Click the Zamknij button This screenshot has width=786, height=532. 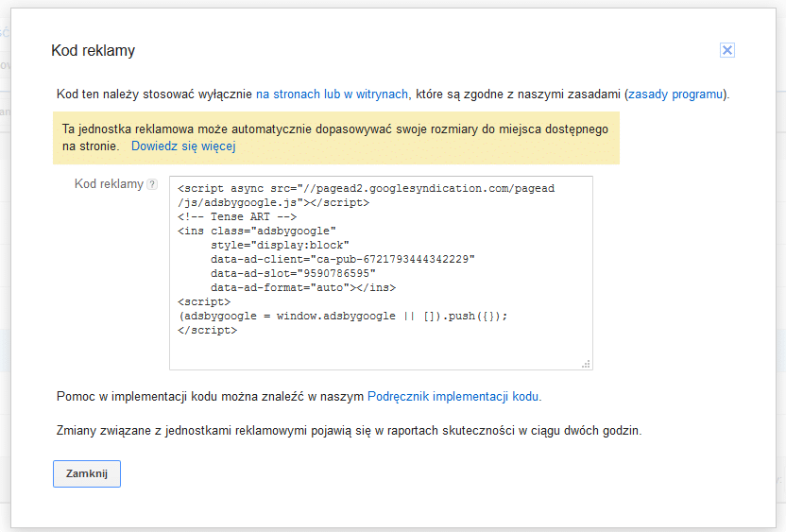(x=87, y=473)
